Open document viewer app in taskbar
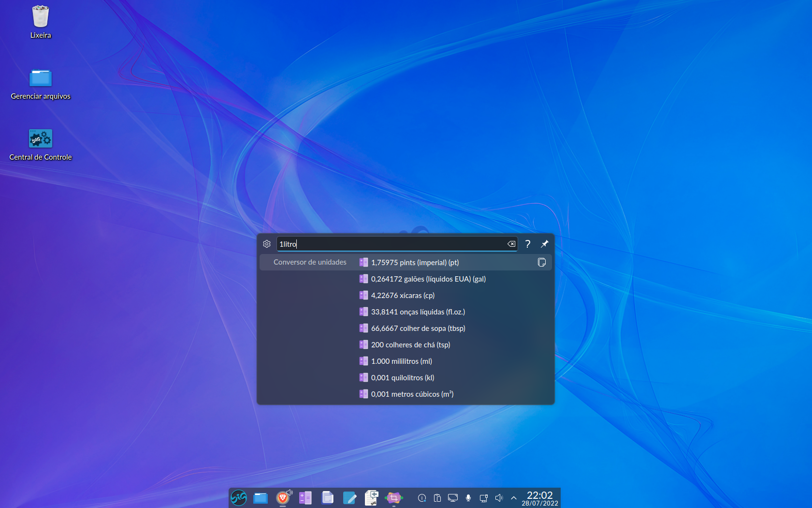Image resolution: width=812 pixels, height=508 pixels. tap(328, 497)
